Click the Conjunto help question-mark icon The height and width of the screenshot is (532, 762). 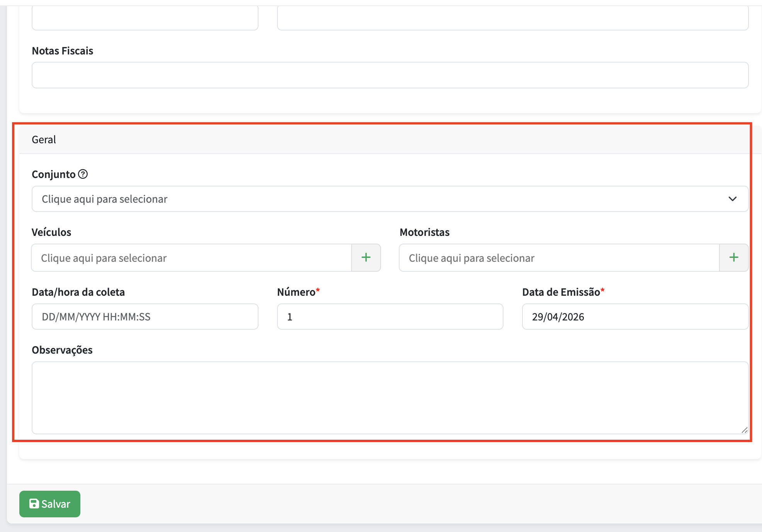pos(83,174)
